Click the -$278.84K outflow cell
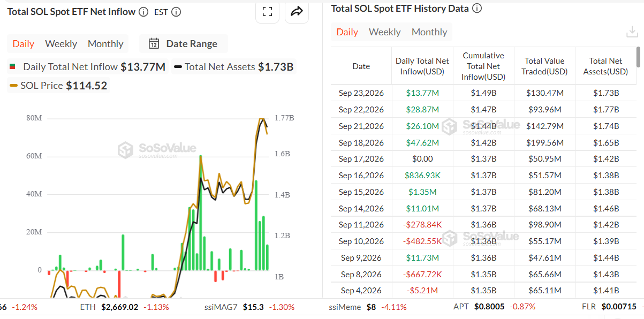Image resolution: width=644 pixels, height=319 pixels. pyautogui.click(x=423, y=225)
